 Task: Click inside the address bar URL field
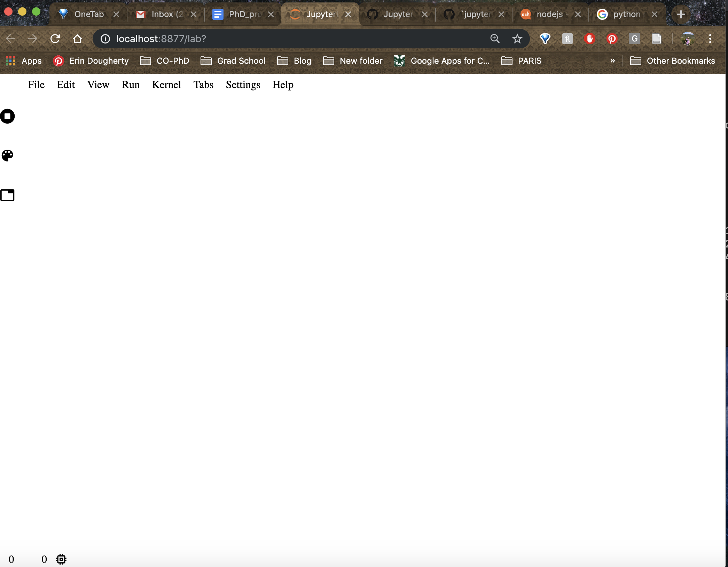tap(244, 39)
